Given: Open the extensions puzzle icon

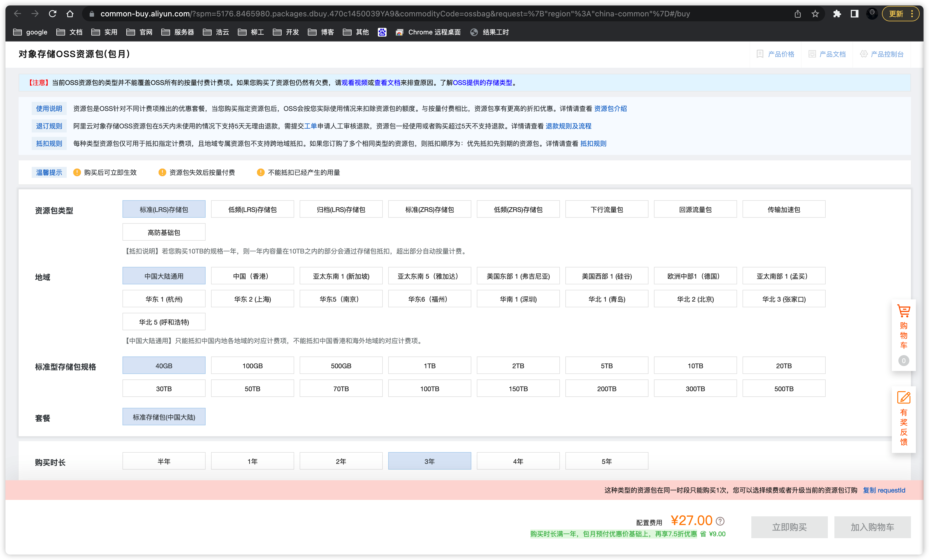Looking at the screenshot, I should [837, 14].
